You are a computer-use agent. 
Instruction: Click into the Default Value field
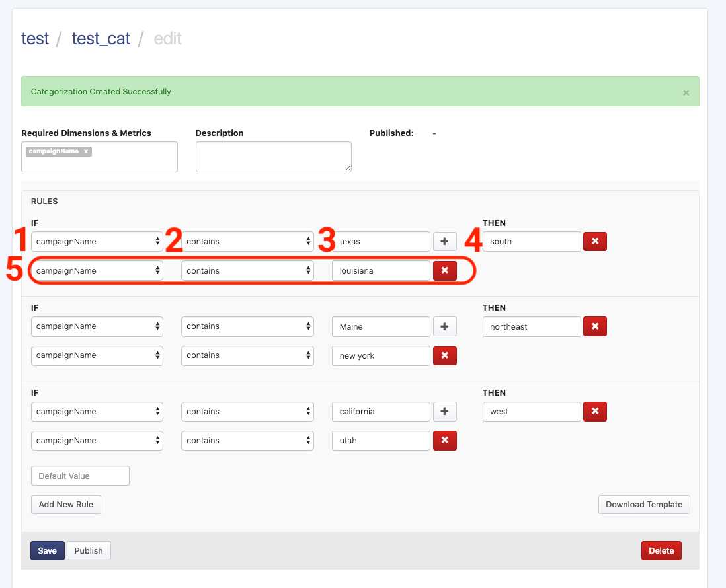pyautogui.click(x=80, y=476)
